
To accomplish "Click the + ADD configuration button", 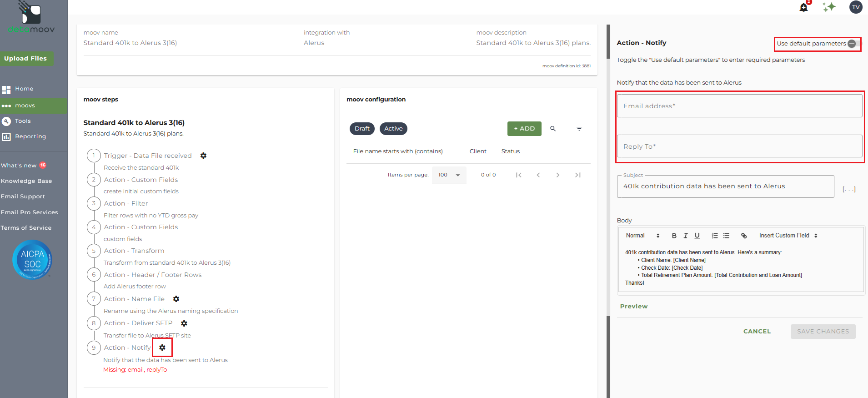I will pos(524,129).
